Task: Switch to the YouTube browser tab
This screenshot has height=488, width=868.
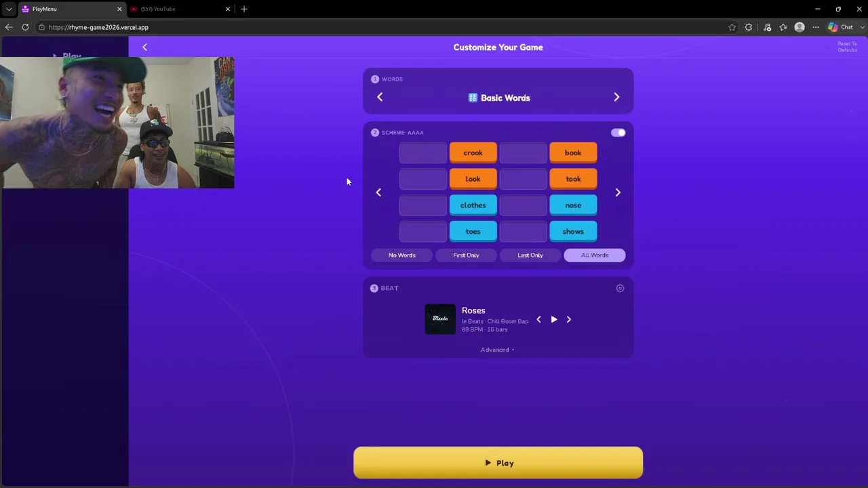Action: (176, 9)
